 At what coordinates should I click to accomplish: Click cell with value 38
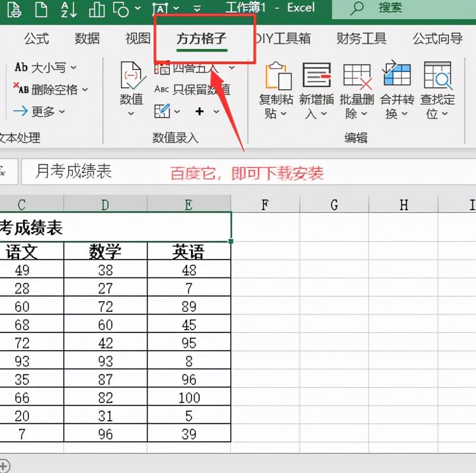[x=105, y=270]
